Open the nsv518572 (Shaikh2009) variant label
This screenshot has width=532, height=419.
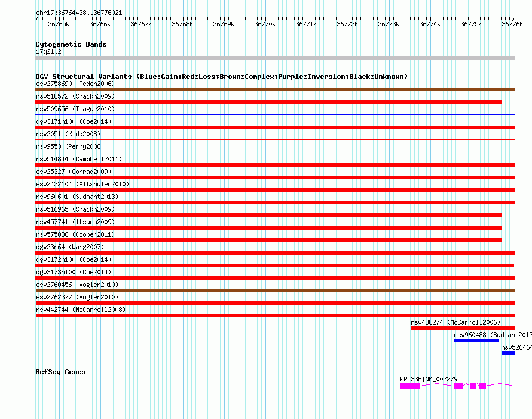pyautogui.click(x=75, y=96)
